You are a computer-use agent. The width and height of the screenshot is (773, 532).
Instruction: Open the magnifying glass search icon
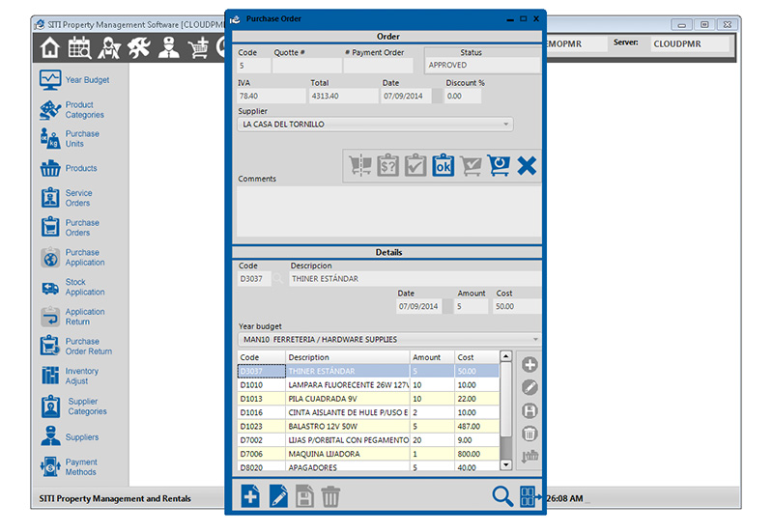click(x=502, y=496)
